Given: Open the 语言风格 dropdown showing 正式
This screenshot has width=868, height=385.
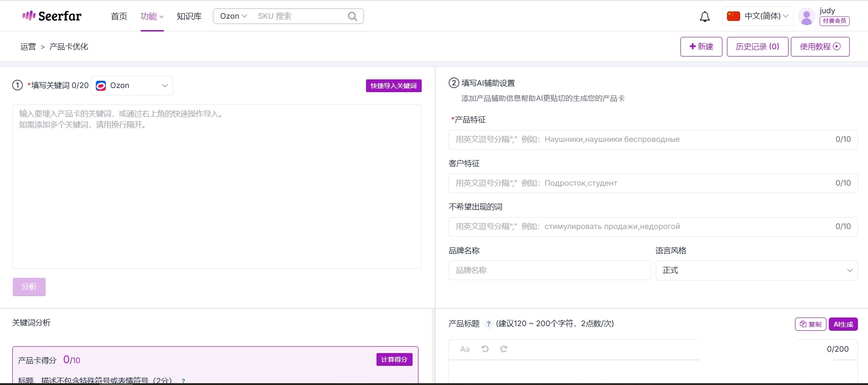Looking at the screenshot, I should pyautogui.click(x=756, y=271).
